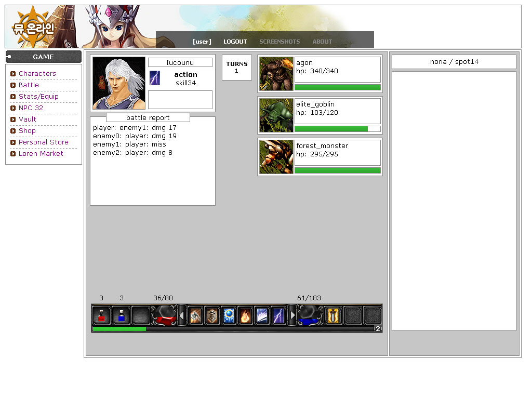Screen dimensions: 532x399
Task: Open the Loren Market link
Action: (x=41, y=154)
